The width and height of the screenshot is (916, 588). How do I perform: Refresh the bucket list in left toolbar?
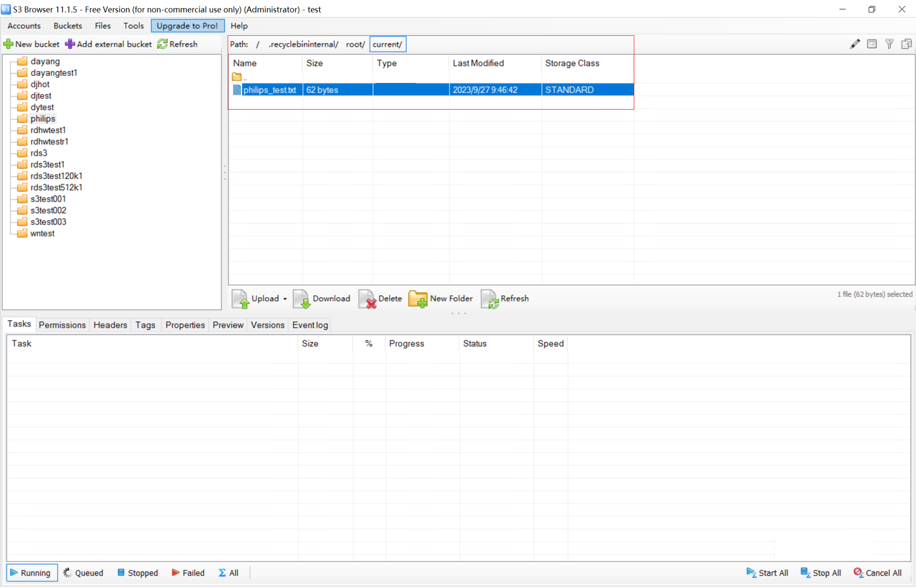pos(177,44)
